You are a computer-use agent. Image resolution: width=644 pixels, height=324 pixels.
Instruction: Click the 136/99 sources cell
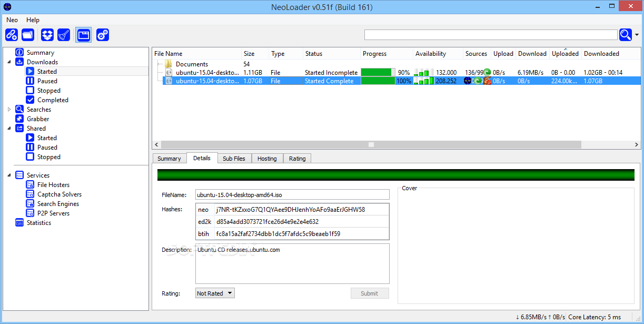(x=478, y=73)
